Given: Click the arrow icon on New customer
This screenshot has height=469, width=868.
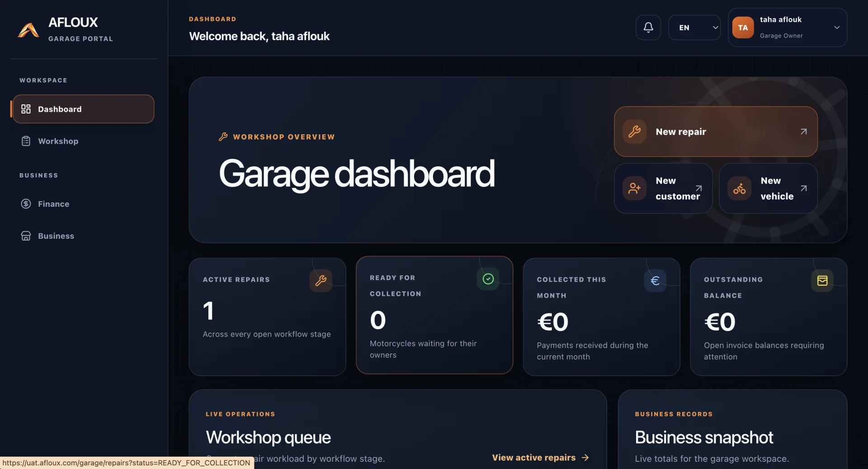Looking at the screenshot, I should tap(698, 188).
